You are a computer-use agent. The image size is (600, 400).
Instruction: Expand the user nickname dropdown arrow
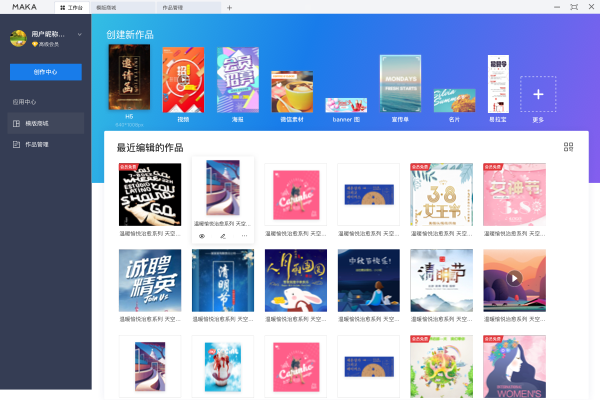[x=80, y=34]
